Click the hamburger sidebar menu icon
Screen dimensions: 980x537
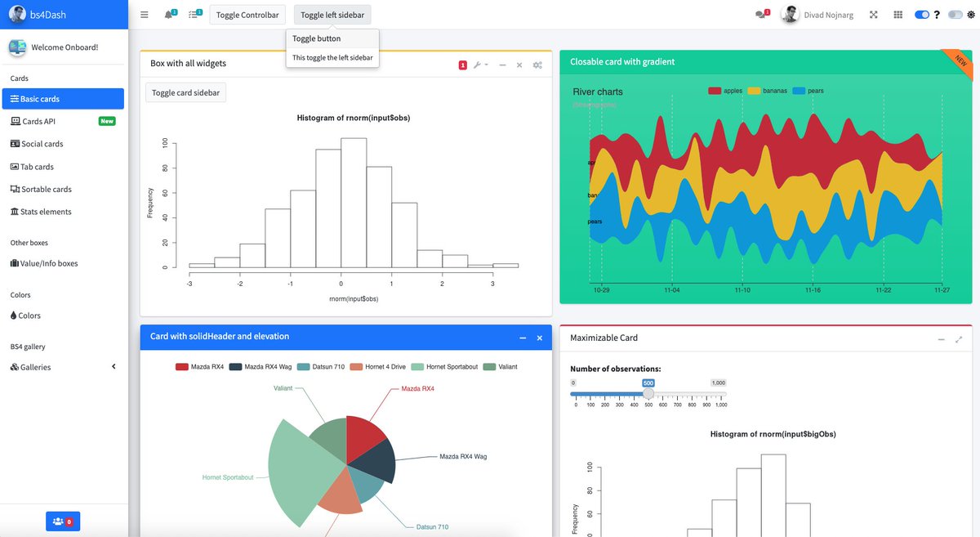click(x=145, y=15)
